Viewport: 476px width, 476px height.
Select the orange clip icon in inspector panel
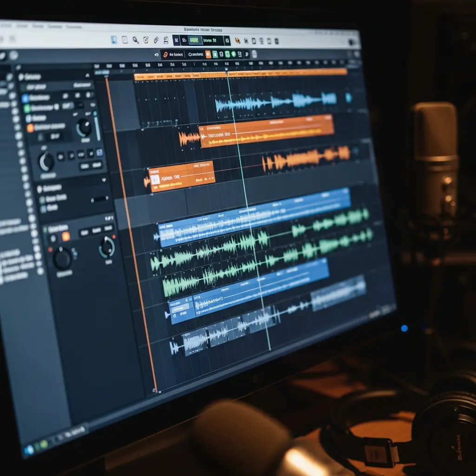[30, 128]
